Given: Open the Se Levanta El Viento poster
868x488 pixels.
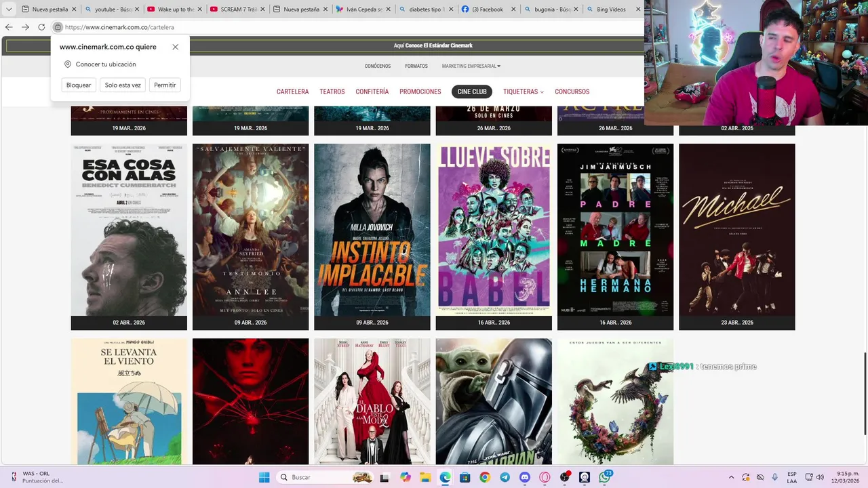Looking at the screenshot, I should pyautogui.click(x=129, y=401).
